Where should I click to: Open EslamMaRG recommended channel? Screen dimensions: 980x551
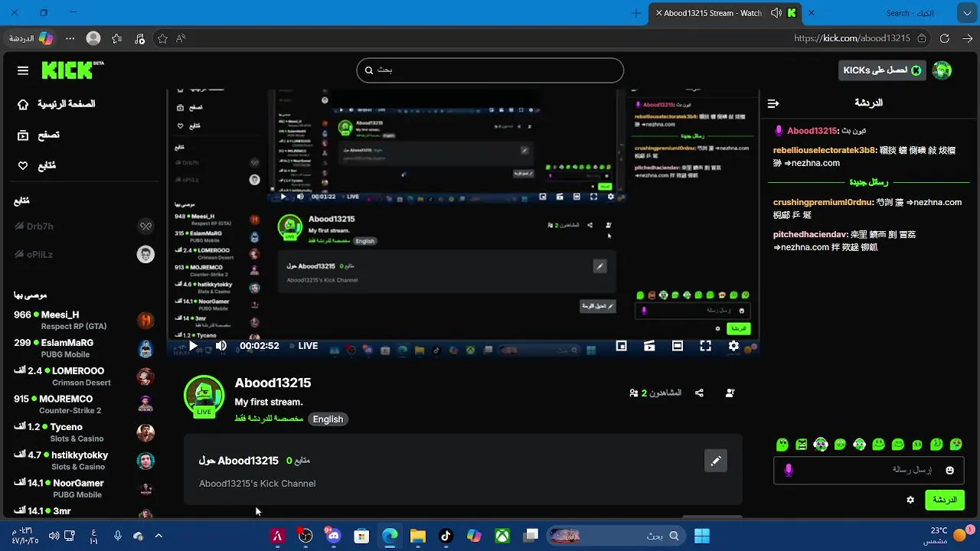pyautogui.click(x=84, y=348)
